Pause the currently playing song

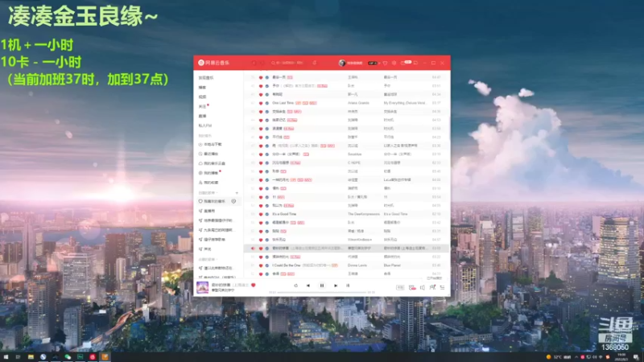pyautogui.click(x=321, y=286)
